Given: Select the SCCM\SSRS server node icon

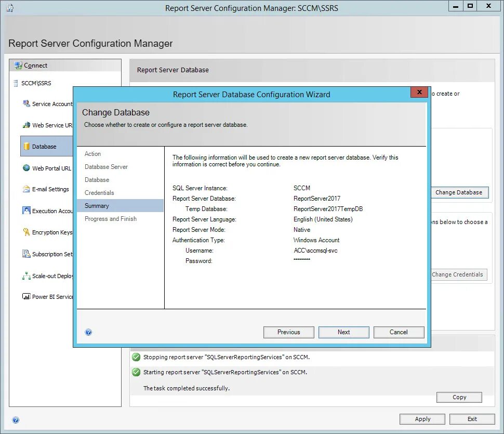Looking at the screenshot, I should click(16, 83).
